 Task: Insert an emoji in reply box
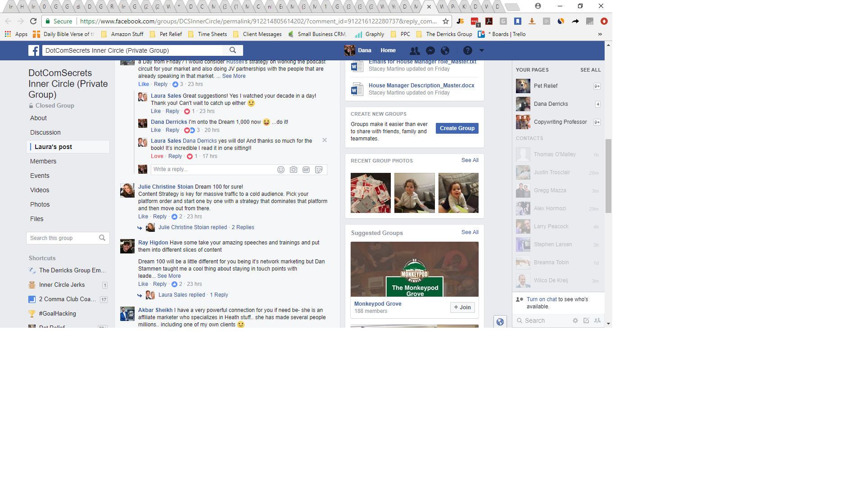(x=281, y=170)
